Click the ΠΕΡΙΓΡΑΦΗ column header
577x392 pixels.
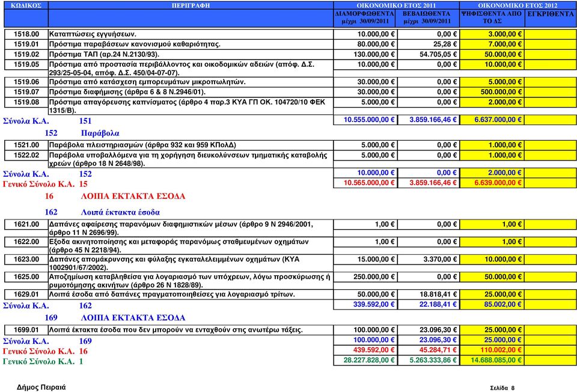(191, 5)
